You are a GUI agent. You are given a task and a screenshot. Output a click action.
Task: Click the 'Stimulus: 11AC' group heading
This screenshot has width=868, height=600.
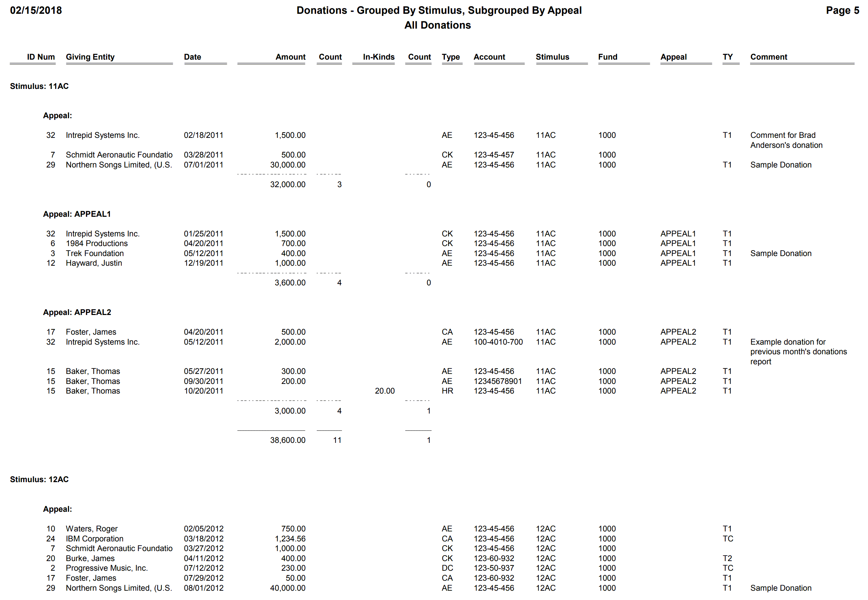pos(39,86)
